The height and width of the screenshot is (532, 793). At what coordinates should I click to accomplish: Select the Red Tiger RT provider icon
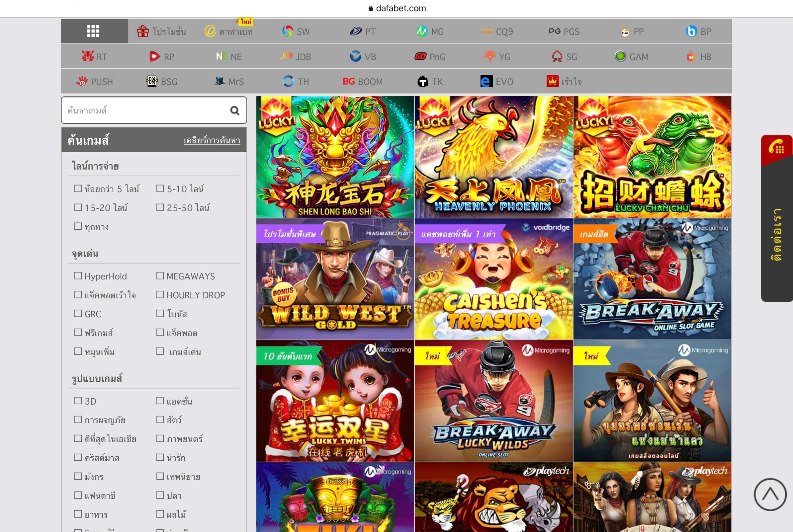(88, 56)
